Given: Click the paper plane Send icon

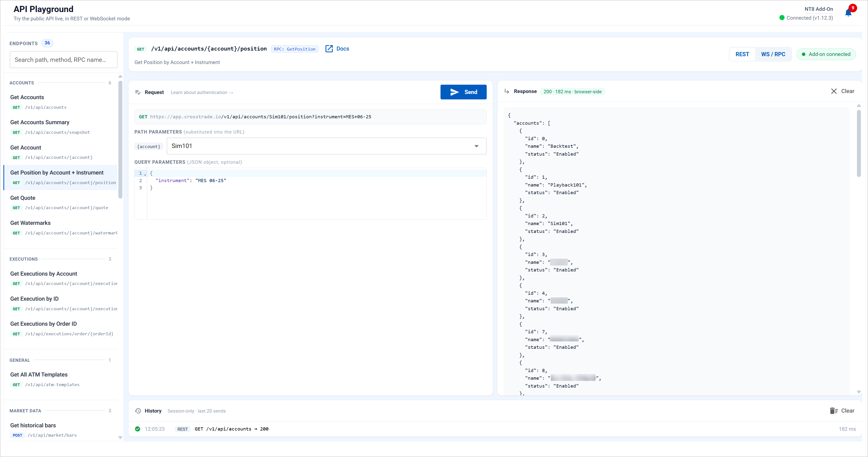Looking at the screenshot, I should tap(455, 92).
